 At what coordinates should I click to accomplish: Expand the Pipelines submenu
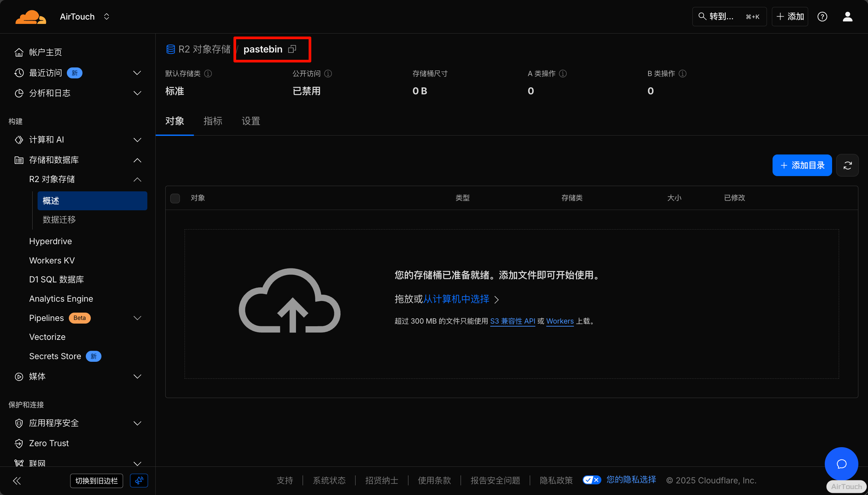tap(137, 318)
